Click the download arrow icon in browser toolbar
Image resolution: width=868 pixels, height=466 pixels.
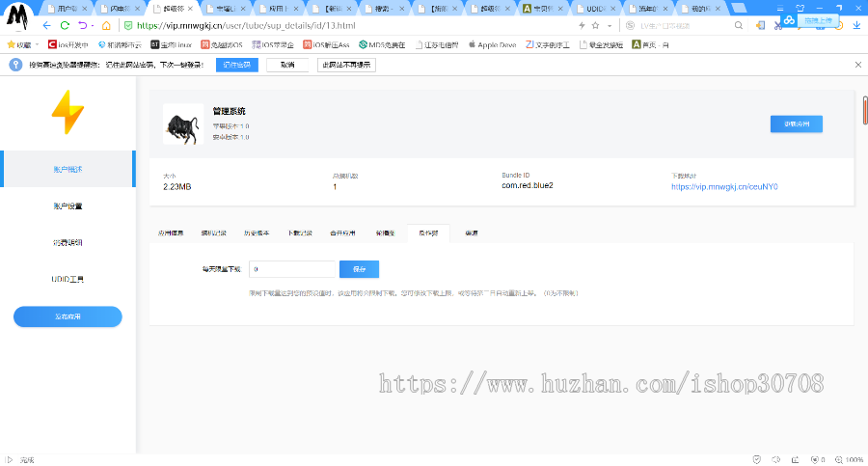click(856, 25)
